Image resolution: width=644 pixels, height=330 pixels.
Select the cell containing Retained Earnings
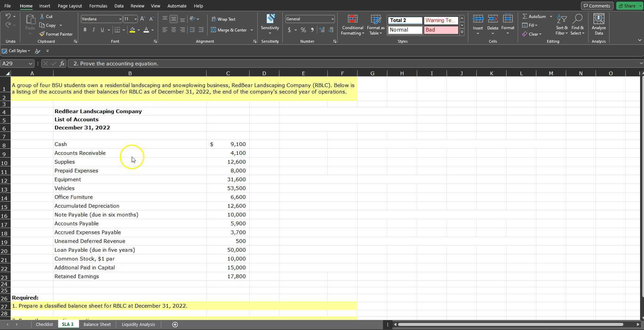tap(77, 276)
